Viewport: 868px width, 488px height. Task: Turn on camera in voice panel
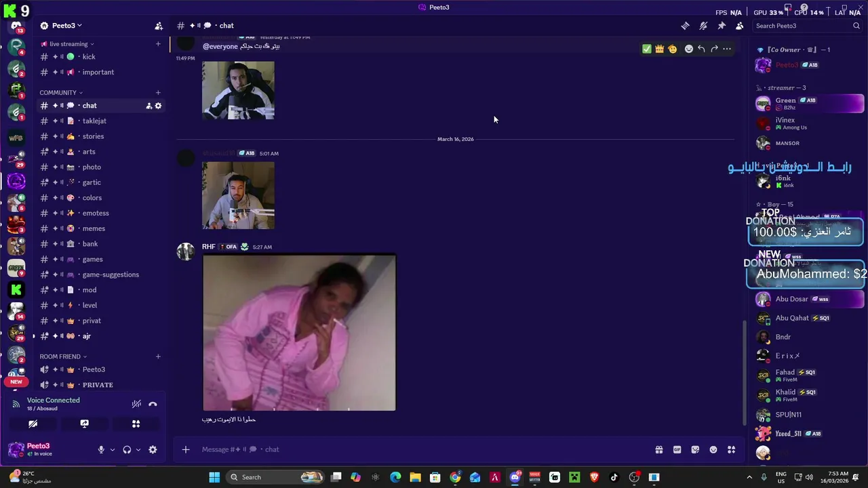tap(33, 424)
